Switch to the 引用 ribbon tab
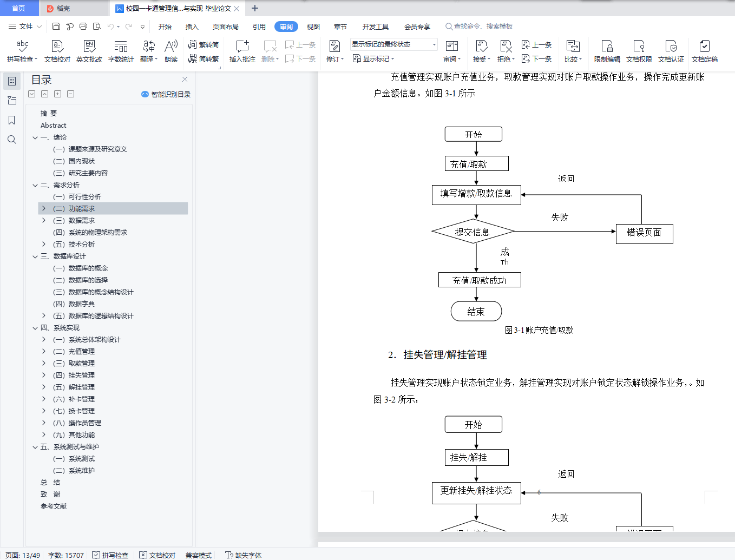735x560 pixels. click(x=259, y=27)
